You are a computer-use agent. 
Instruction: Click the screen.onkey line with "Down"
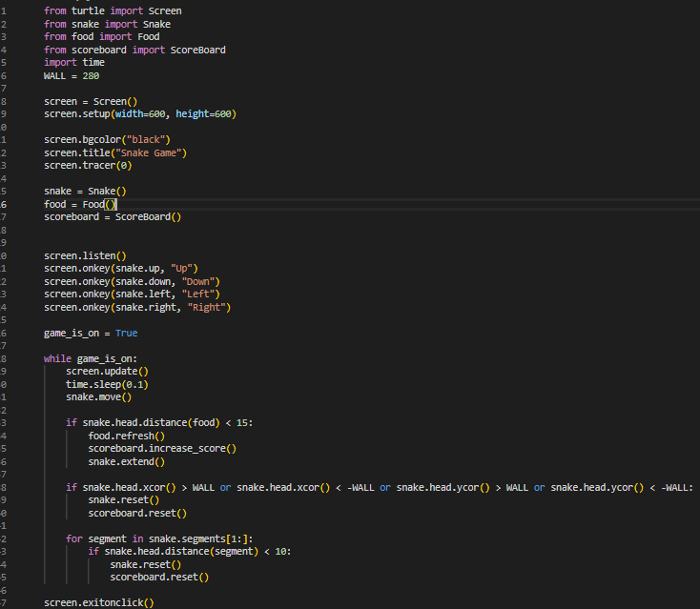(133, 282)
